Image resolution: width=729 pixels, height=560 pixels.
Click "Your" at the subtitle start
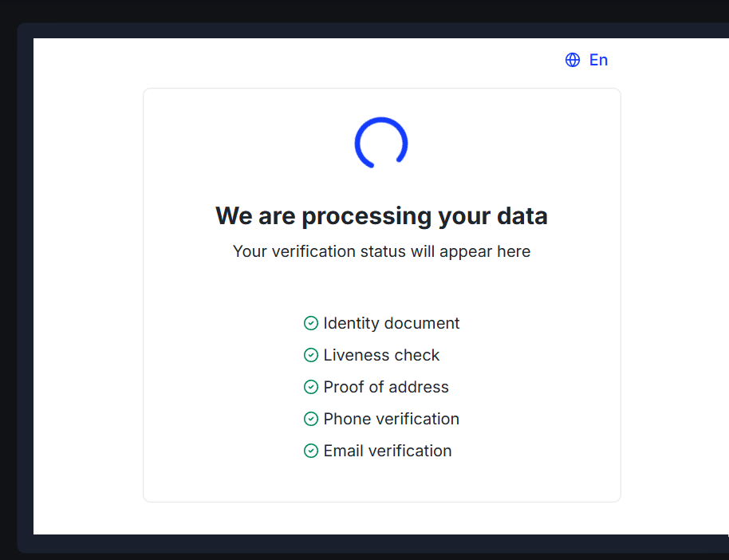[x=250, y=251]
